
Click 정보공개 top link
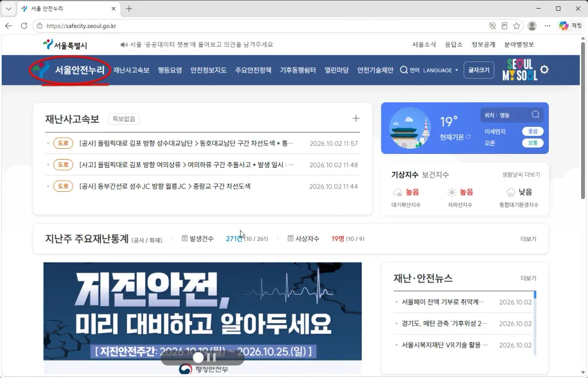(483, 45)
